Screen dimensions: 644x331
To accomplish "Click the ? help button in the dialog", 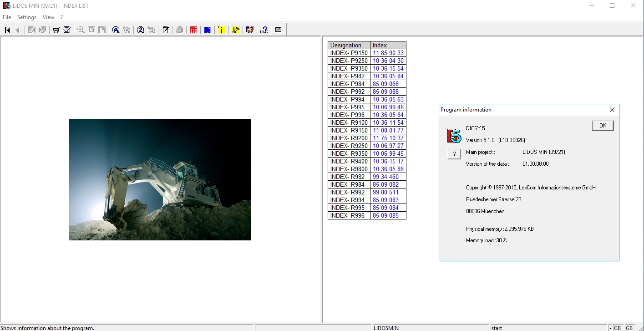I will (x=453, y=154).
